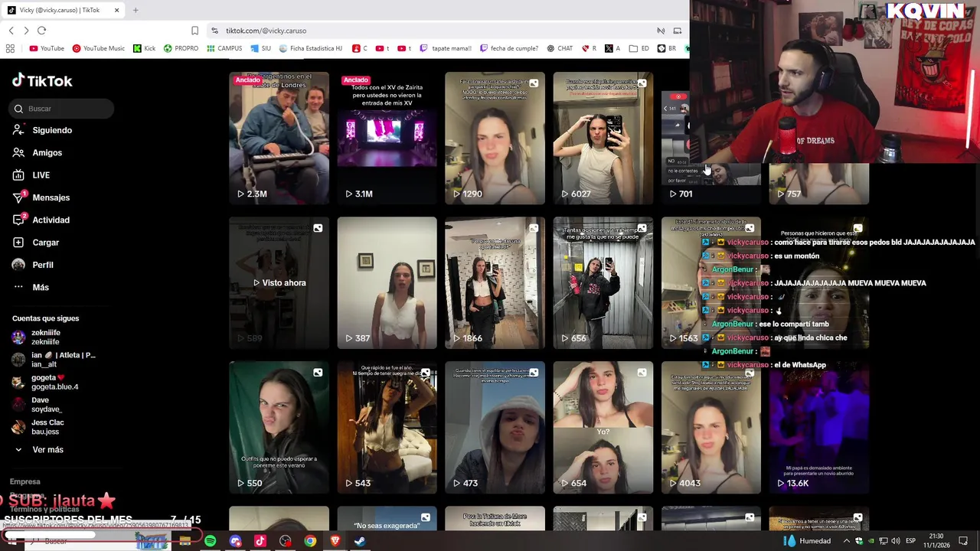Open the YouTube bookmark
Screen dimensions: 980x551
[47, 48]
